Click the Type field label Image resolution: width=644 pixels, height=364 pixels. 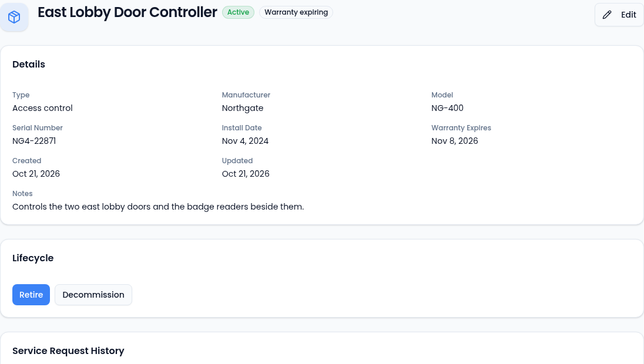(21, 95)
